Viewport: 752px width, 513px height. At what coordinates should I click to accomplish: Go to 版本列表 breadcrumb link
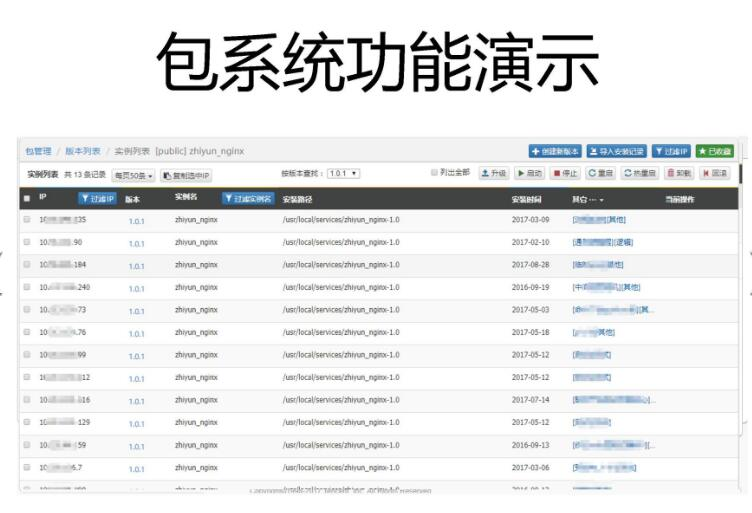point(83,152)
